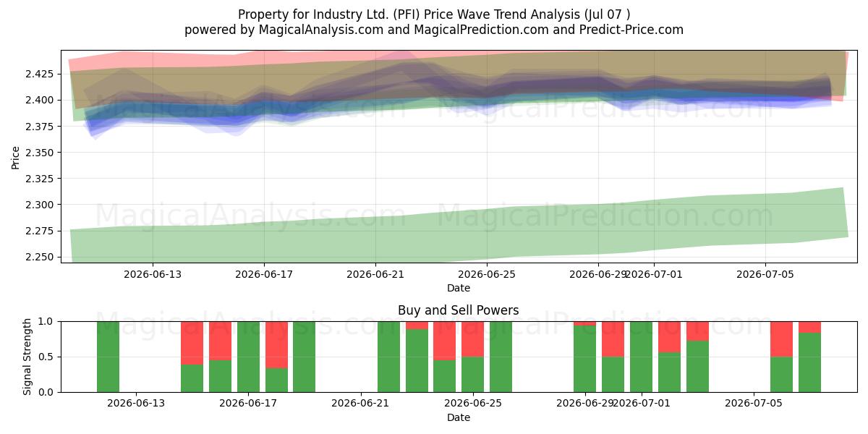Select the green segment of the 2026-07-07 bar
The image size is (868, 434).
pyautogui.click(x=809, y=362)
